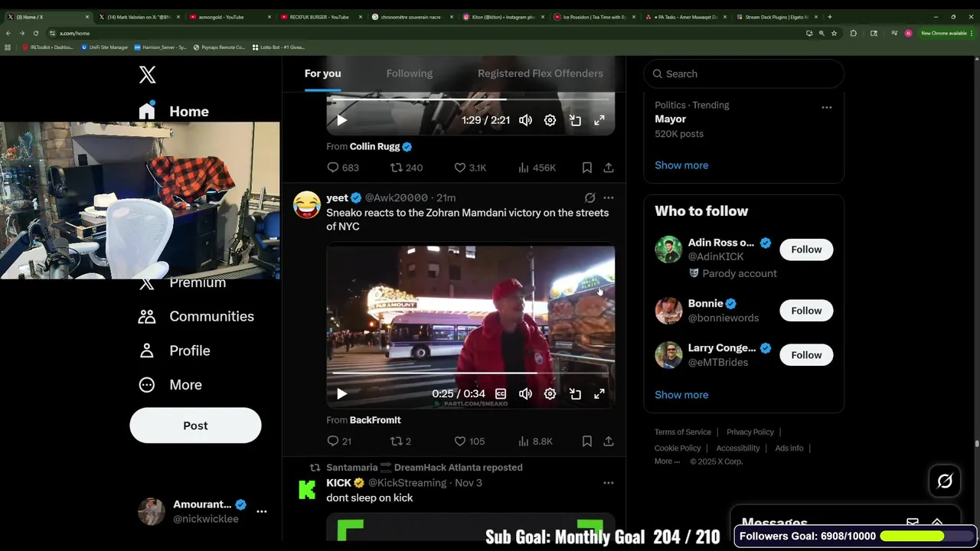Open more options for Mayor trend
980x551 pixels.
(x=826, y=107)
